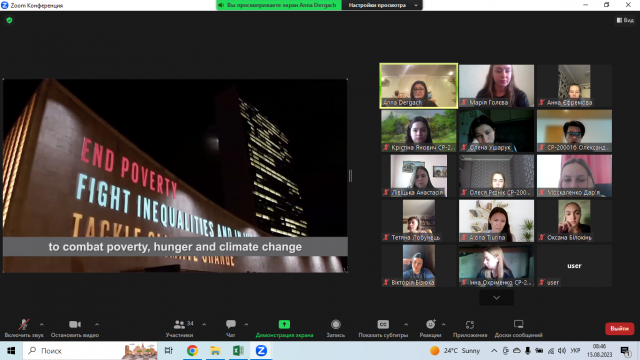Leave meeting with red Выйти button

click(x=619, y=329)
